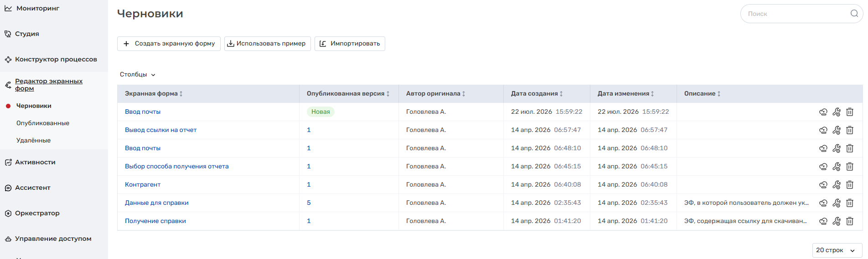Go to the Удалённые submenu item

(33, 141)
